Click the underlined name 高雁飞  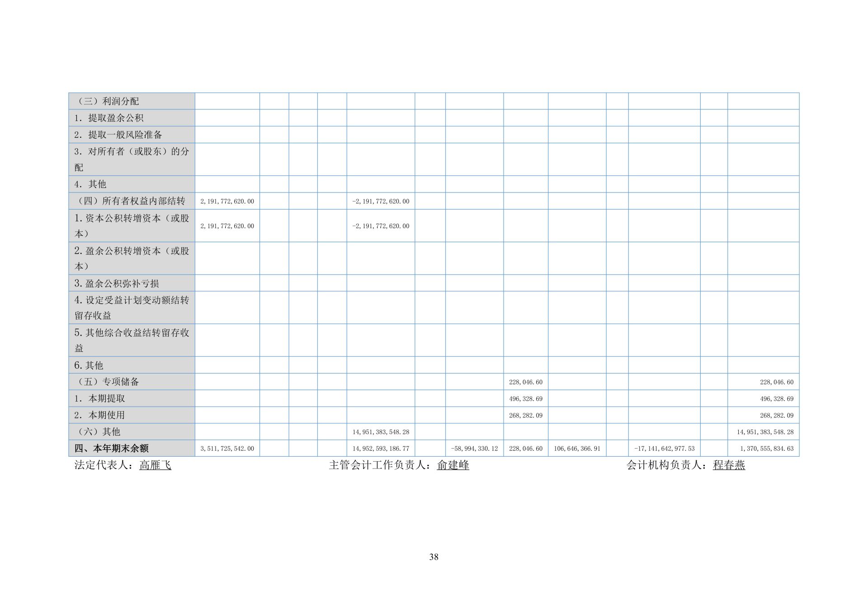point(155,465)
